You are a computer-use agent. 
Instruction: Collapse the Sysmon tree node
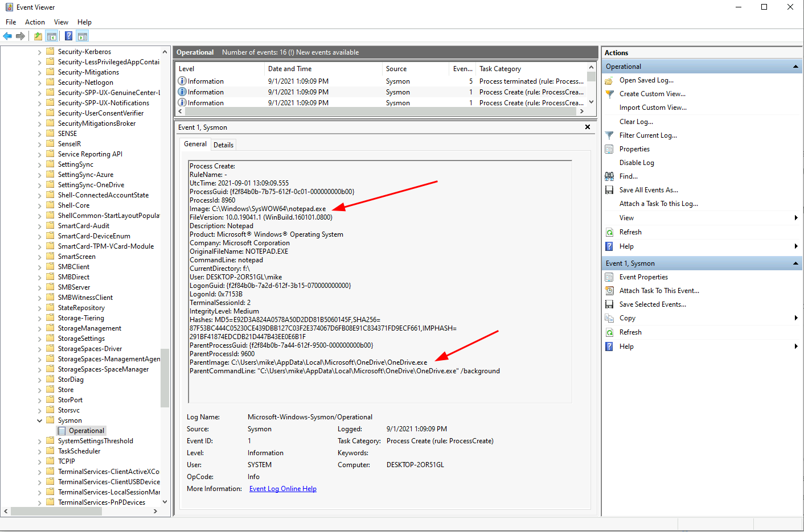pyautogui.click(x=39, y=420)
